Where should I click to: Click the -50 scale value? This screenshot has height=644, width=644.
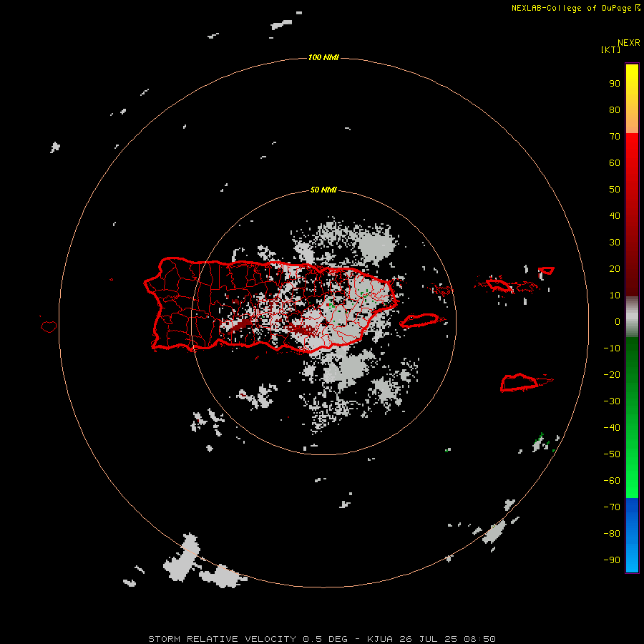[x=612, y=454]
